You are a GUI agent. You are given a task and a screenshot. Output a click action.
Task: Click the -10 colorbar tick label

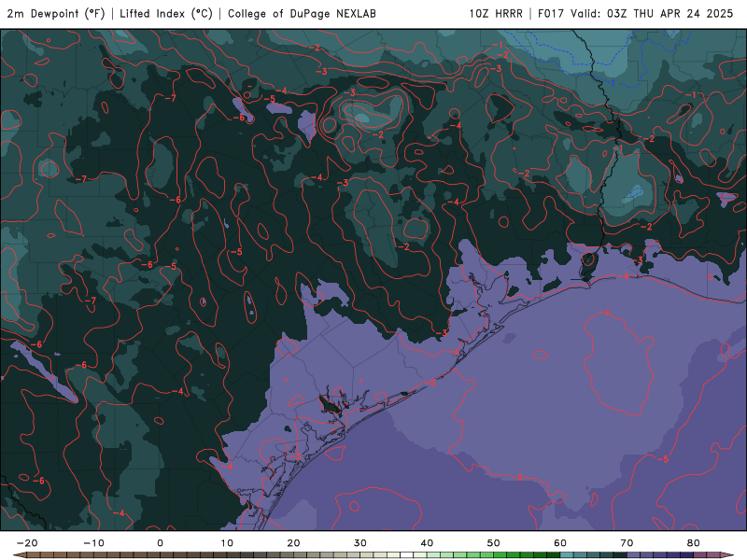[x=93, y=543]
